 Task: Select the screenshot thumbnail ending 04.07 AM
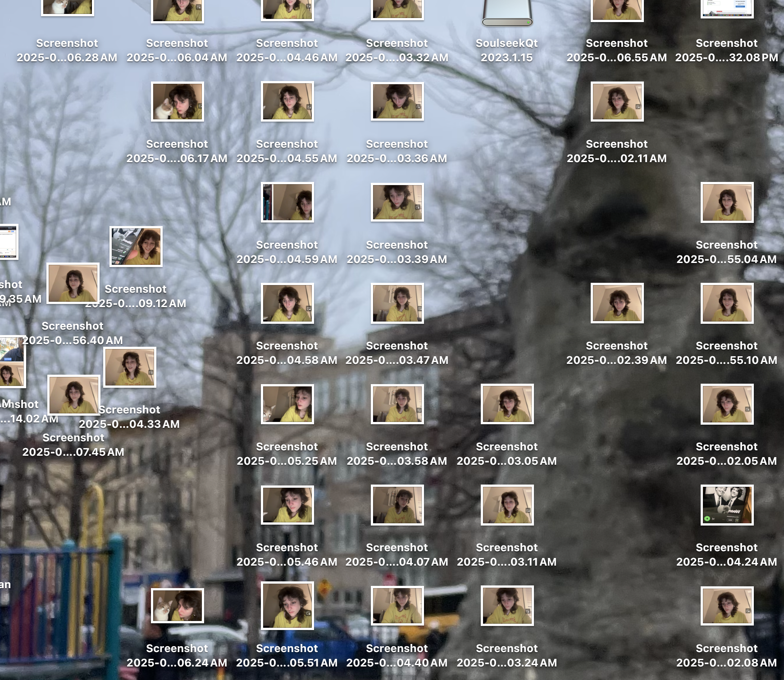[x=397, y=505]
